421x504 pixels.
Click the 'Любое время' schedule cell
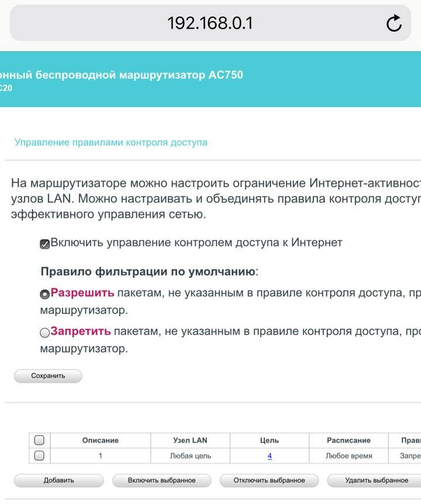(x=348, y=455)
